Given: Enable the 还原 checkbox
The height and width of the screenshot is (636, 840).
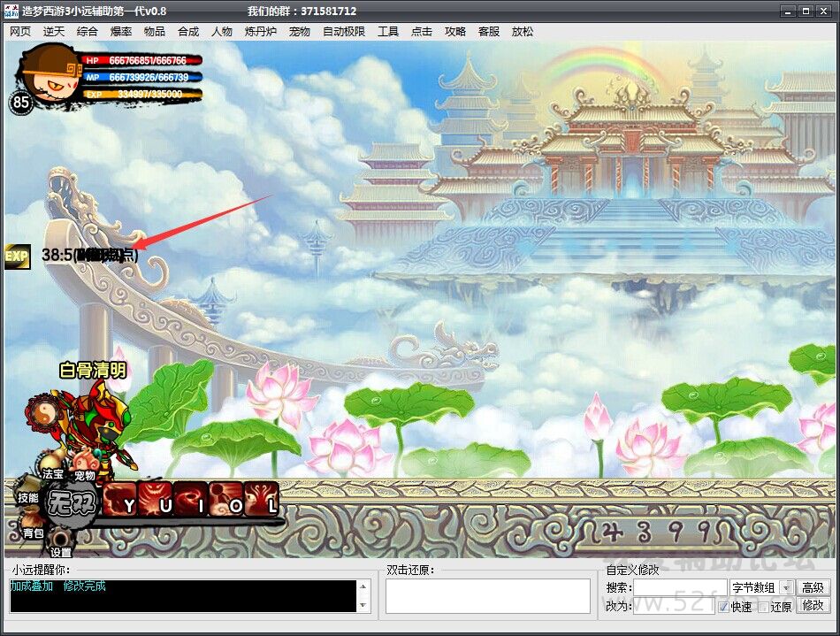Looking at the screenshot, I should 764,607.
